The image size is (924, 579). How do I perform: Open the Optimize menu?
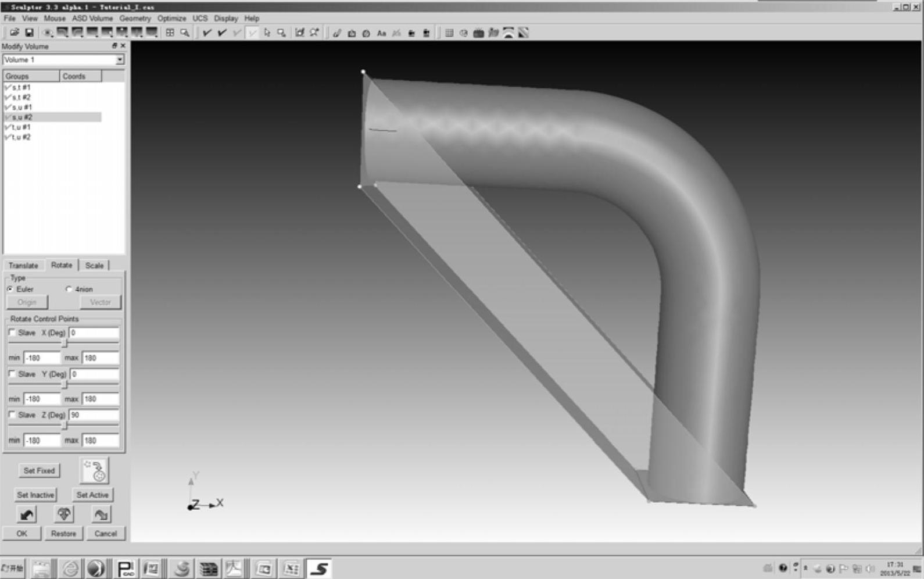[x=171, y=19]
